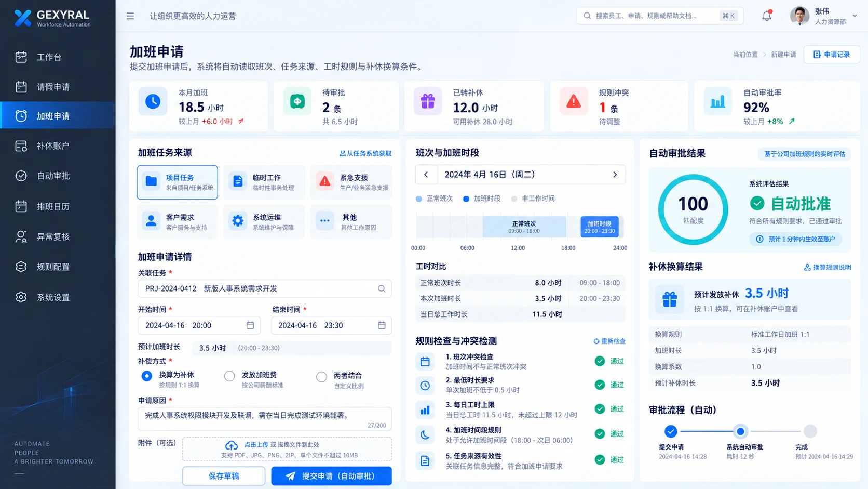The image size is (868, 489).
Task: Click the 自动审批率 bar chart icon
Action: [717, 101]
